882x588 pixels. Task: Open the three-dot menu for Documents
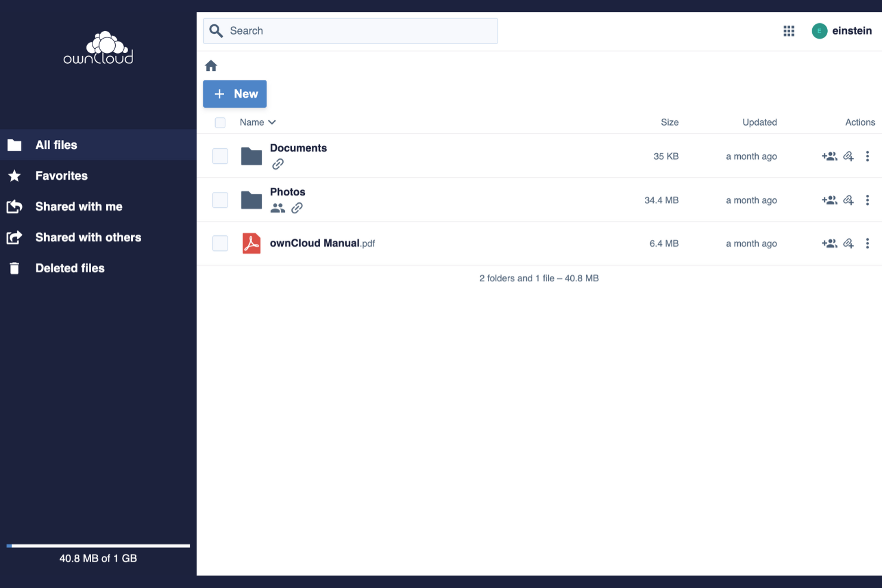[868, 156]
